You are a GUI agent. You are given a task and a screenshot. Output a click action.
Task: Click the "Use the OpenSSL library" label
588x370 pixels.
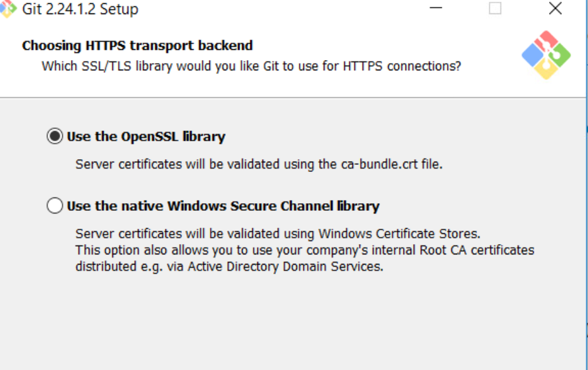pyautogui.click(x=146, y=136)
